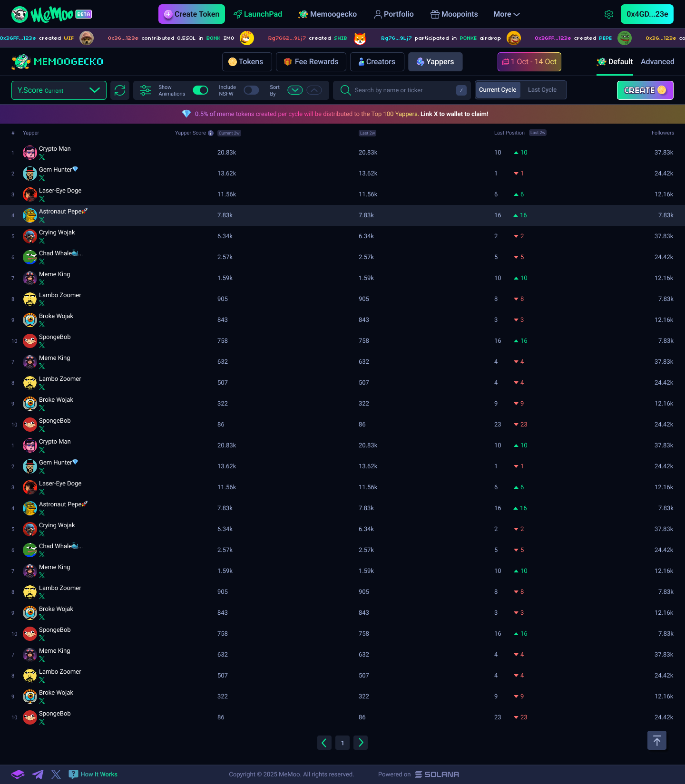This screenshot has height=784, width=685.
Task: Switch to the Advanced view tab
Action: click(x=657, y=62)
